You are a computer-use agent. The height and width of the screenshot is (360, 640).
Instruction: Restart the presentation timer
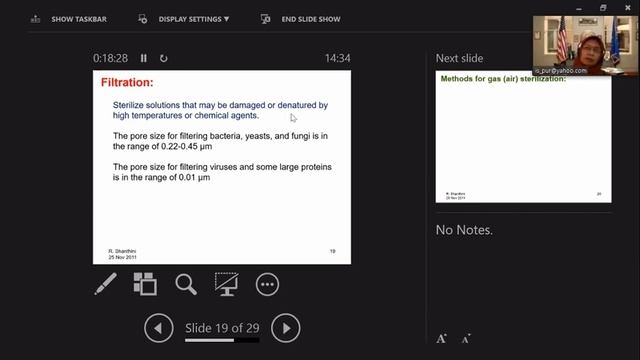pyautogui.click(x=163, y=58)
